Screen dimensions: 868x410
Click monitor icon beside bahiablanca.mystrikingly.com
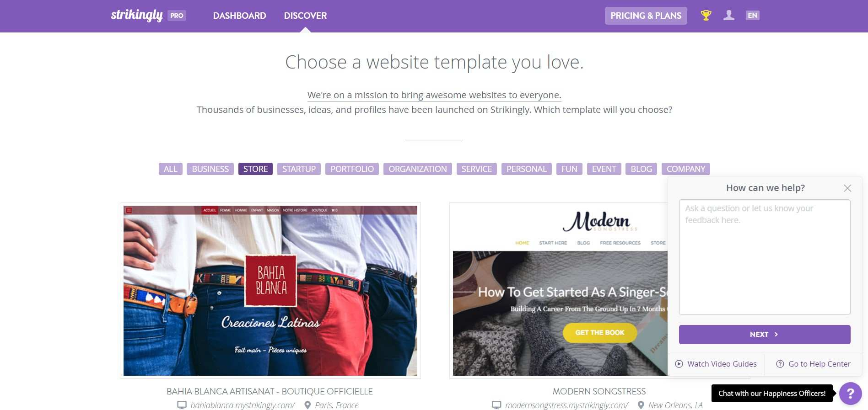pyautogui.click(x=182, y=405)
